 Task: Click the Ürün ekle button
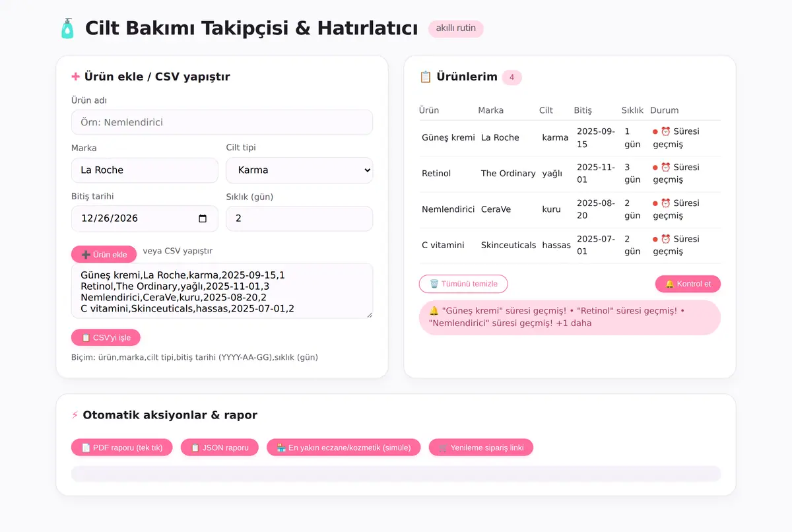pyautogui.click(x=104, y=254)
